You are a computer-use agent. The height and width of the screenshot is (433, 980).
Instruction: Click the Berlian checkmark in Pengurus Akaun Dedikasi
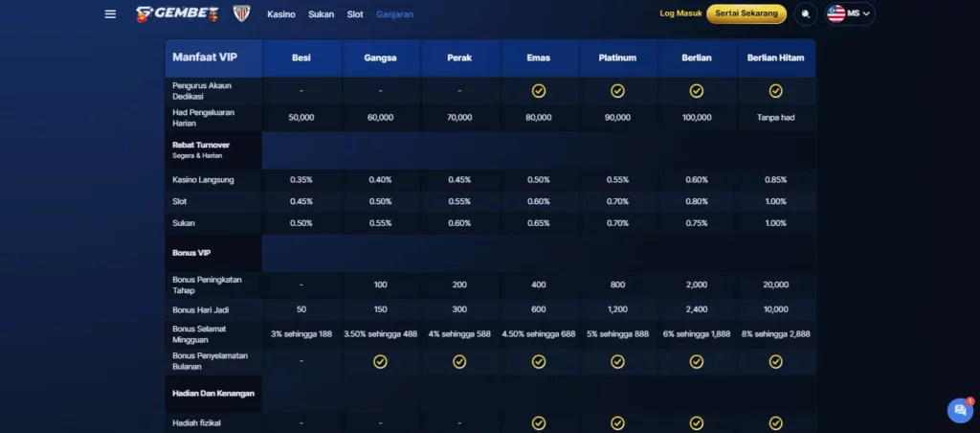(697, 91)
